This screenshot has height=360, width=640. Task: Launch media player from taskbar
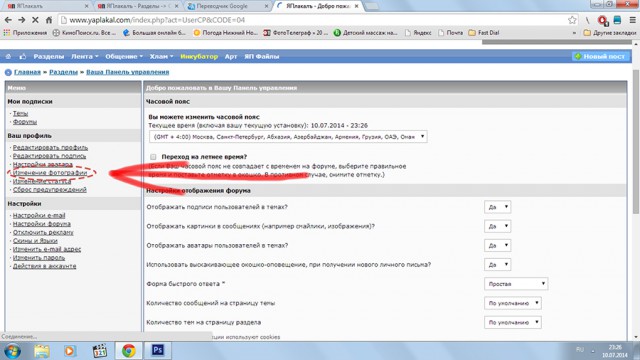click(69, 351)
